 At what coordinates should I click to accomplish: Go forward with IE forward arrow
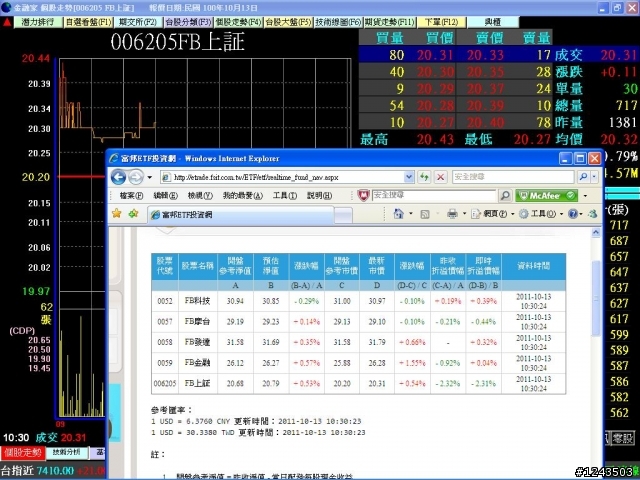click(x=136, y=177)
